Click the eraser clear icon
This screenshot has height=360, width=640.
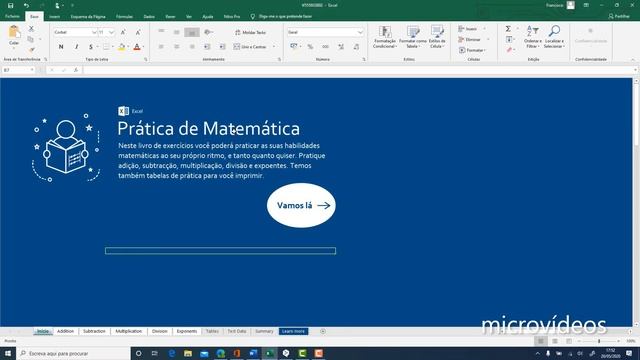[509, 50]
